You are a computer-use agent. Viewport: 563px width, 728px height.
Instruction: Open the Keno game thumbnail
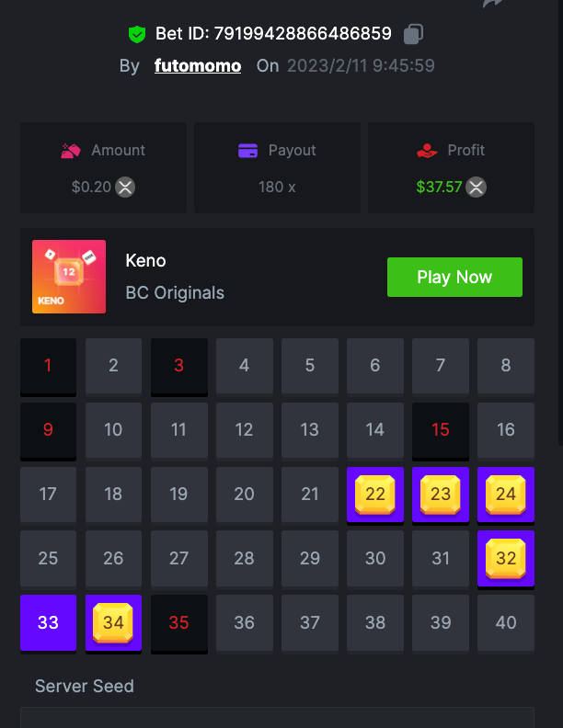point(69,277)
